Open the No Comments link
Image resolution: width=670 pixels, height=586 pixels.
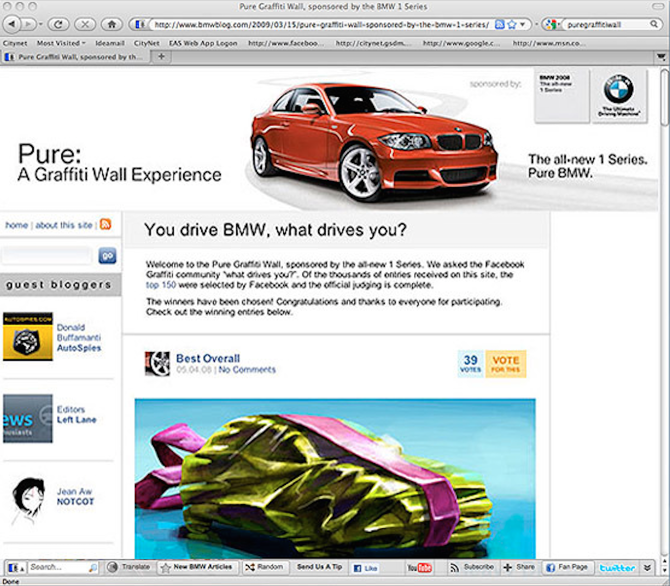click(x=247, y=370)
